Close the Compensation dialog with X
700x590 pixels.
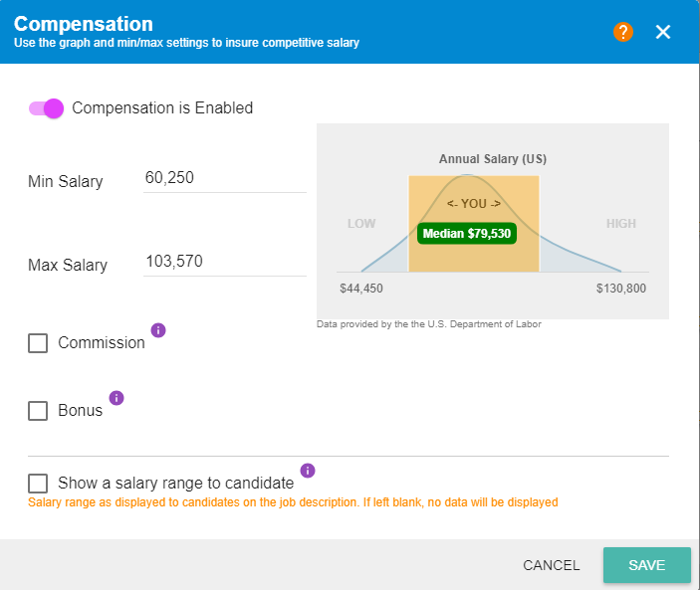(x=663, y=32)
